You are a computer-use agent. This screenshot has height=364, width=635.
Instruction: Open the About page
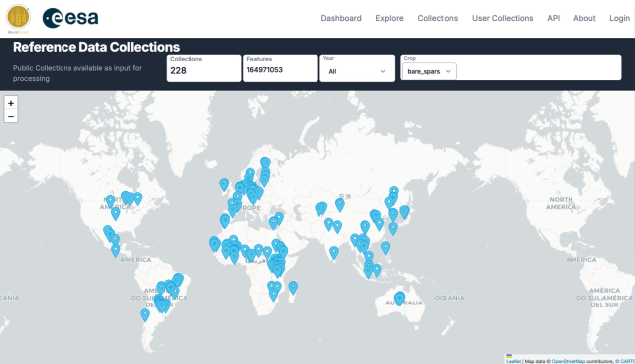584,18
